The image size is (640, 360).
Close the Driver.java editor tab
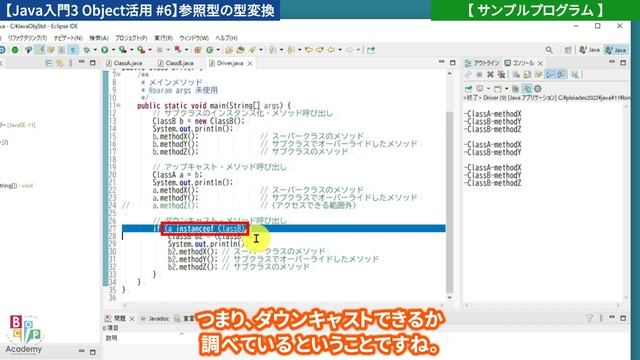pos(250,63)
